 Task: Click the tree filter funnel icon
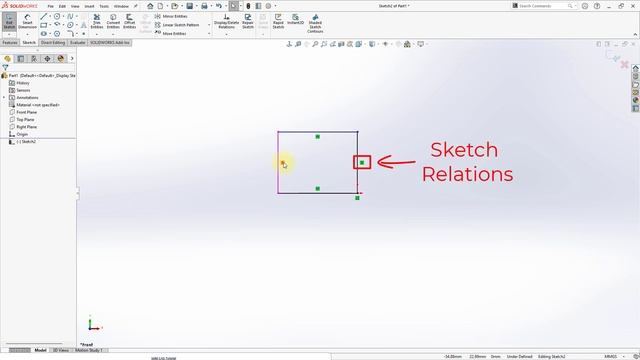pyautogui.click(x=5, y=67)
